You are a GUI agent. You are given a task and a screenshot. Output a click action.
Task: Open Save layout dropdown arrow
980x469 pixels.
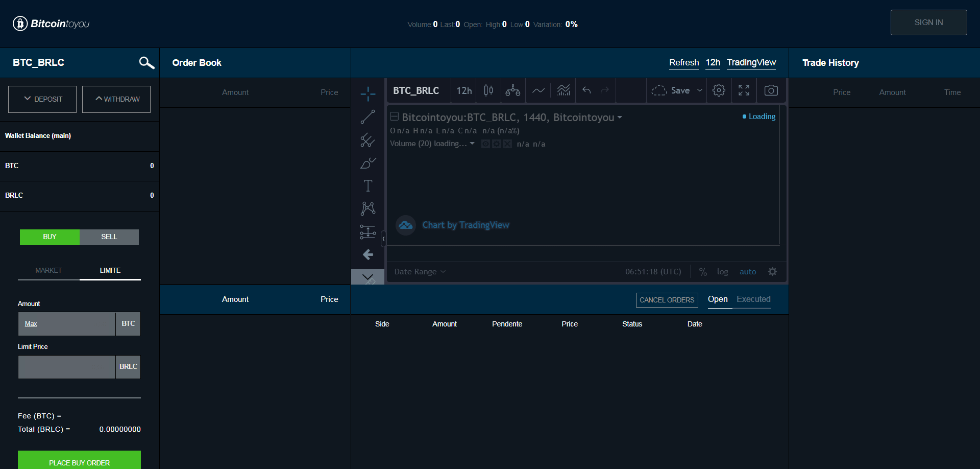[700, 90]
